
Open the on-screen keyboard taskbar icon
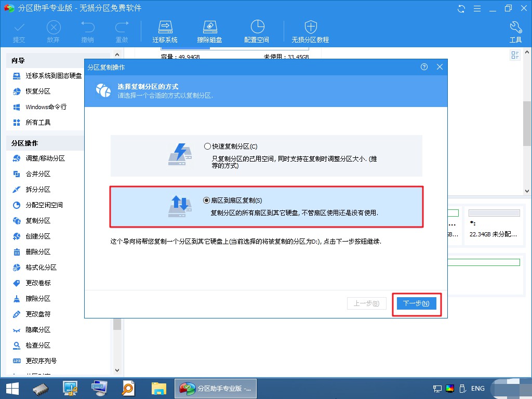click(x=99, y=389)
